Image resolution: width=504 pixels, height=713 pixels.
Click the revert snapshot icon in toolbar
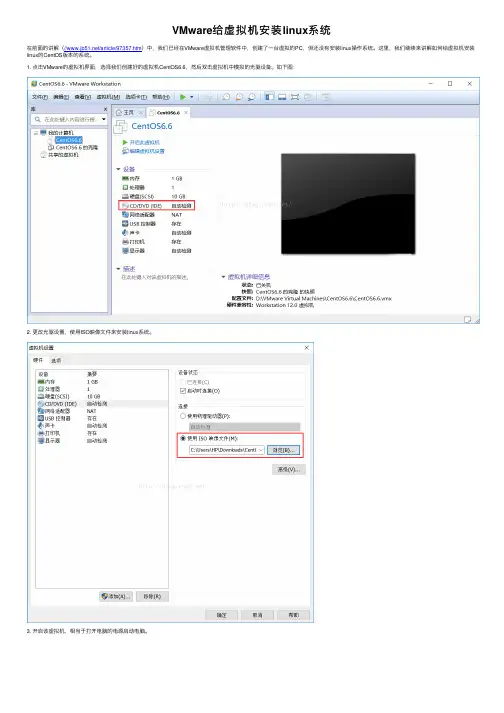(239, 97)
